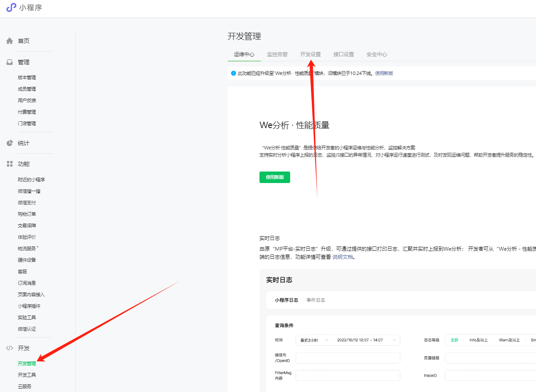Image resolution: width=536 pixels, height=392 pixels.
Task: Click the 开发 code brackets icon
Action: 9,348
